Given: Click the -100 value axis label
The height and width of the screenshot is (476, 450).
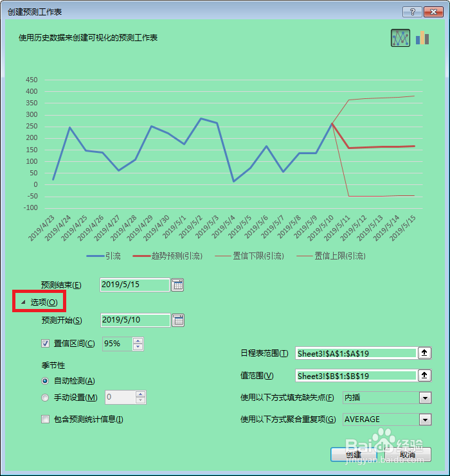Looking at the screenshot, I should pos(31,208).
